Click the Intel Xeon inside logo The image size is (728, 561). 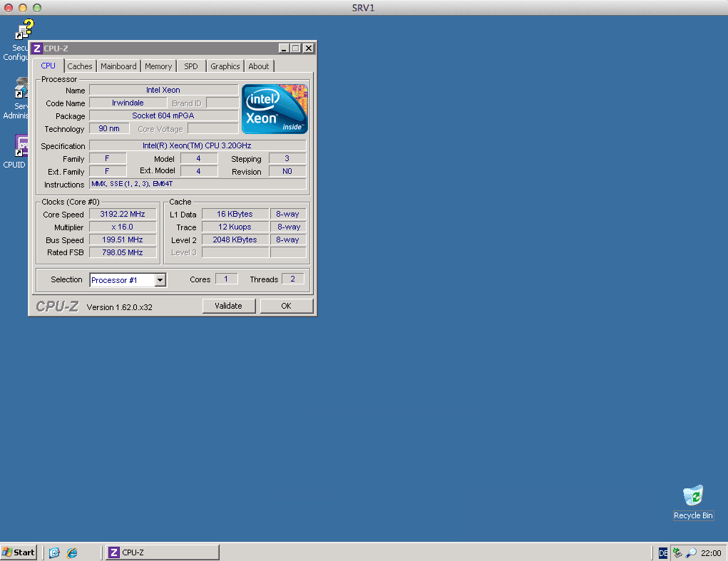tap(275, 109)
